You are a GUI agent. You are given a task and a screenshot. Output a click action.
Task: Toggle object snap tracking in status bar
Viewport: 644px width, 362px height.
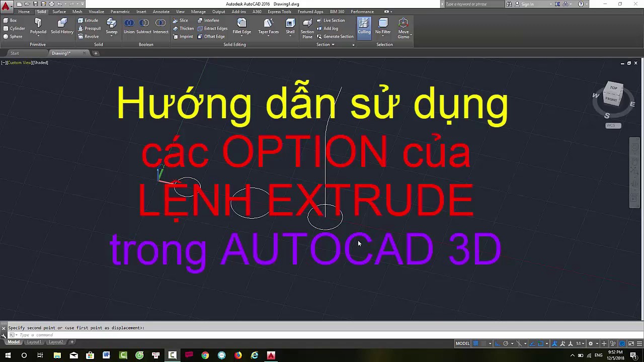(x=532, y=343)
